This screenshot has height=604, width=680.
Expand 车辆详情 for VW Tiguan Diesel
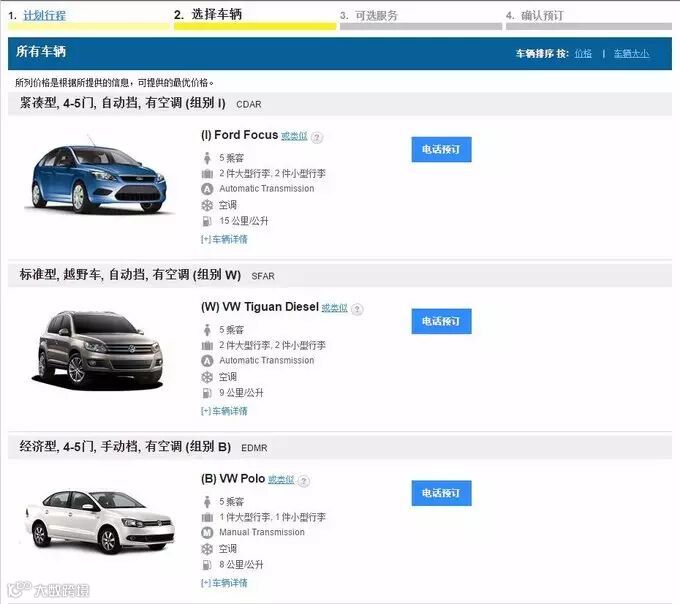tap(224, 411)
